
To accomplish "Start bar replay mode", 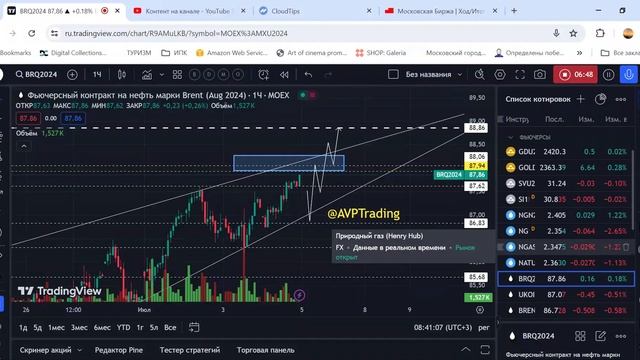I will [x=284, y=74].
